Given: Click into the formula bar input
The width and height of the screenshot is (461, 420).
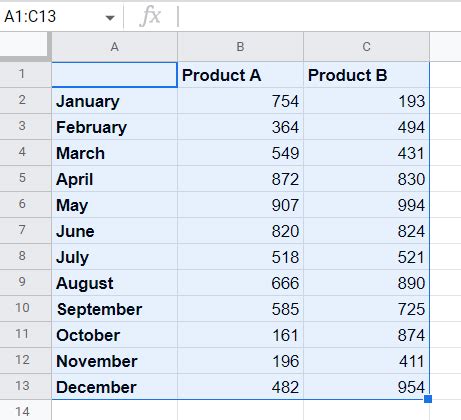Looking at the screenshot, I should point(319,16).
